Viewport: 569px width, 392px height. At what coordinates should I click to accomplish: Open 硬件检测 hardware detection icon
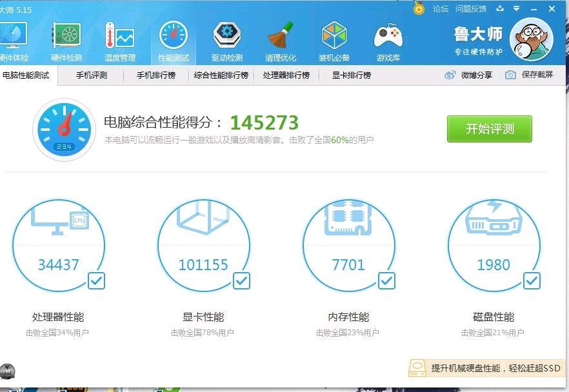pos(67,35)
